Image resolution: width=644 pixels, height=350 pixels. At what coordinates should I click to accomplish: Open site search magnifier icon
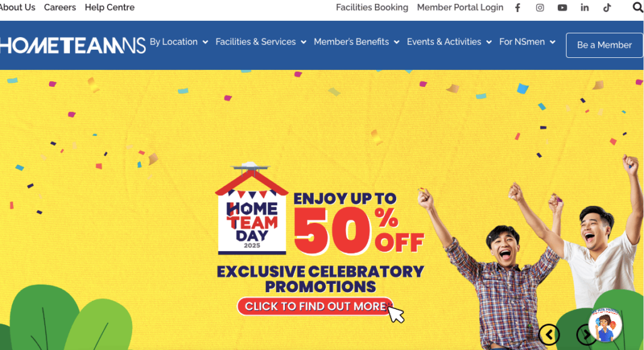(x=638, y=8)
